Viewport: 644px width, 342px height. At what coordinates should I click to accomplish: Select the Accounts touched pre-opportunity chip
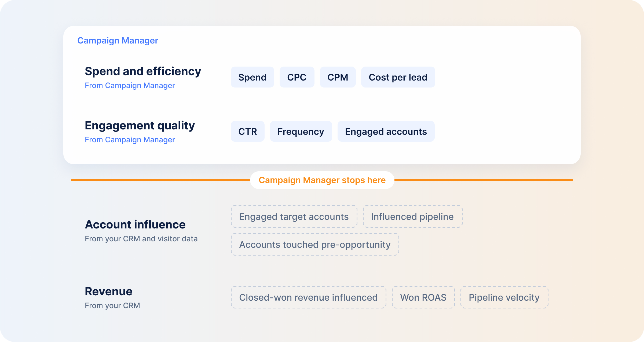(x=315, y=245)
